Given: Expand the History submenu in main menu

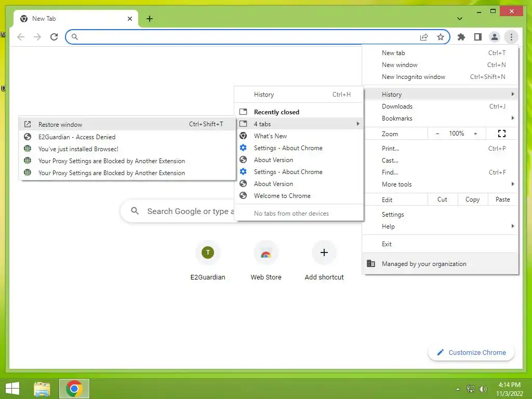Looking at the screenshot, I should pyautogui.click(x=440, y=95).
